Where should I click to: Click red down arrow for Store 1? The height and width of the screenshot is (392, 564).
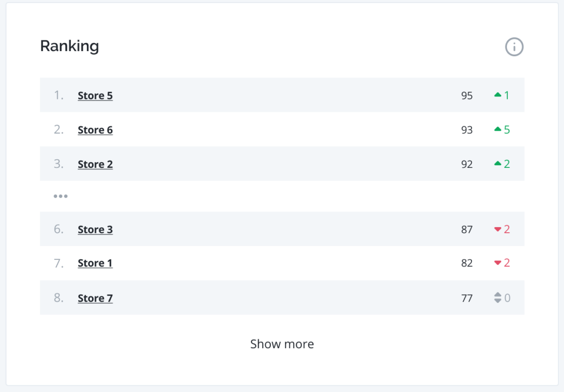pos(498,263)
